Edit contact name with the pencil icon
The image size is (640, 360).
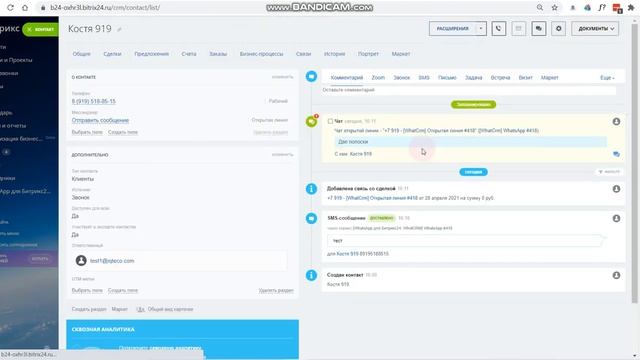tap(120, 29)
